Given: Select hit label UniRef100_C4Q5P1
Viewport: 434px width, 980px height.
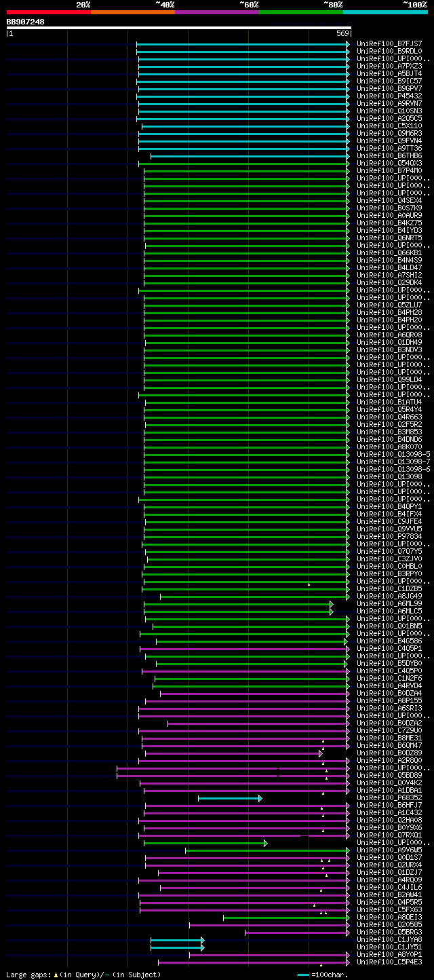Looking at the screenshot, I should [389, 648].
